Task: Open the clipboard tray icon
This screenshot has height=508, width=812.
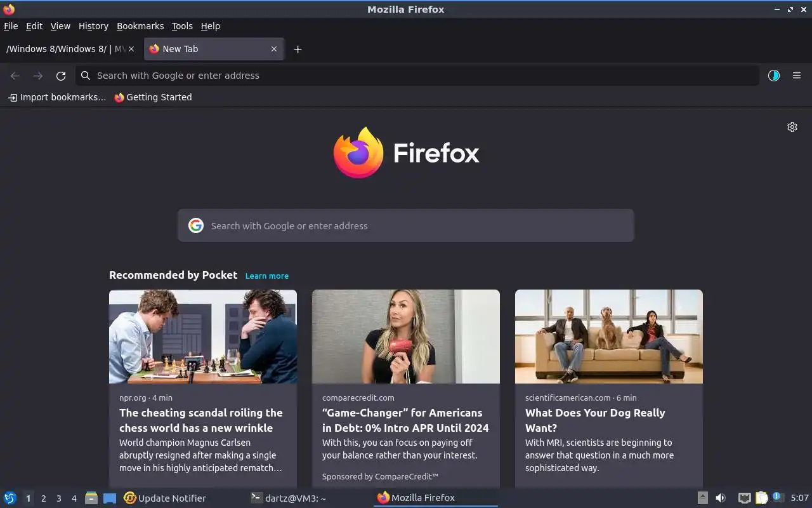Action: [761, 498]
